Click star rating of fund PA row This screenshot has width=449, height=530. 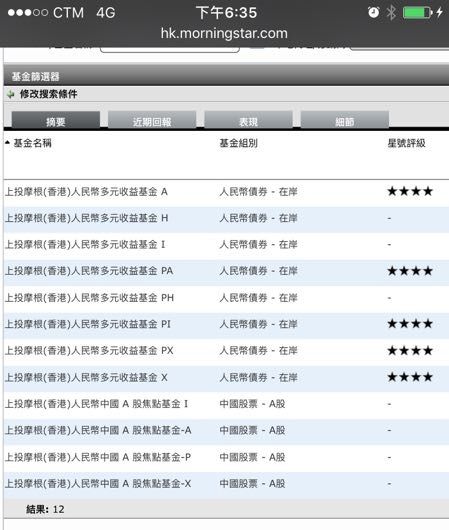410,271
